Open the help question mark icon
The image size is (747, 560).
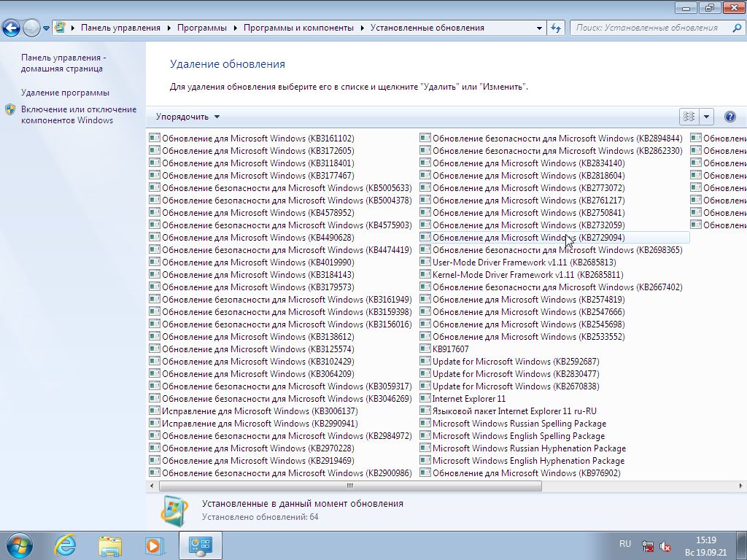pyautogui.click(x=729, y=117)
